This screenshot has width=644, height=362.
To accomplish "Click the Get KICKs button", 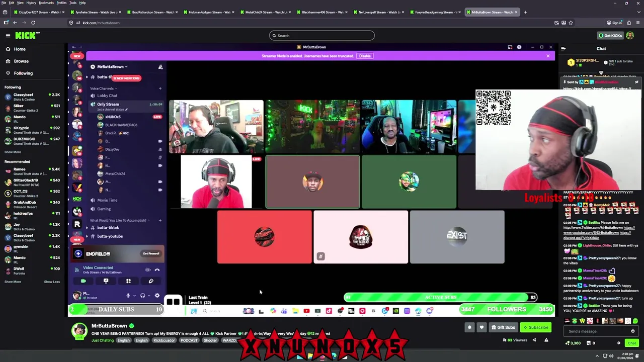I will coord(609,35).
